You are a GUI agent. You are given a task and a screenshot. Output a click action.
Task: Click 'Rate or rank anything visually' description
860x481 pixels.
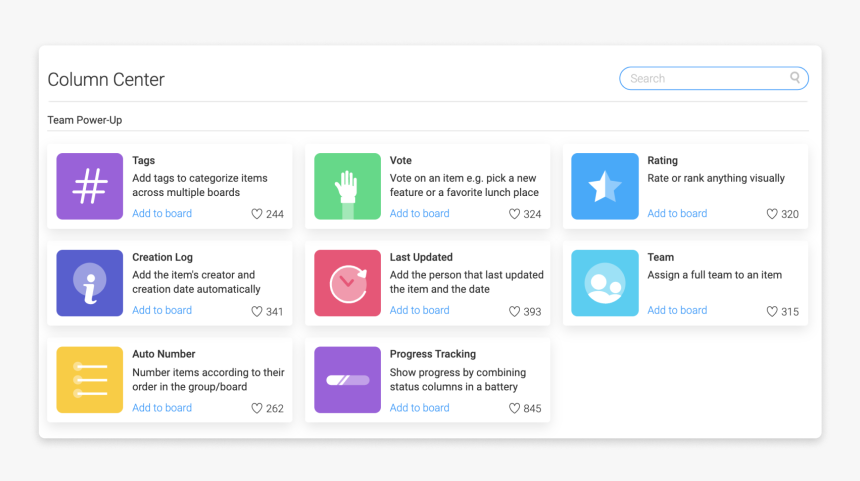pyautogui.click(x=716, y=178)
